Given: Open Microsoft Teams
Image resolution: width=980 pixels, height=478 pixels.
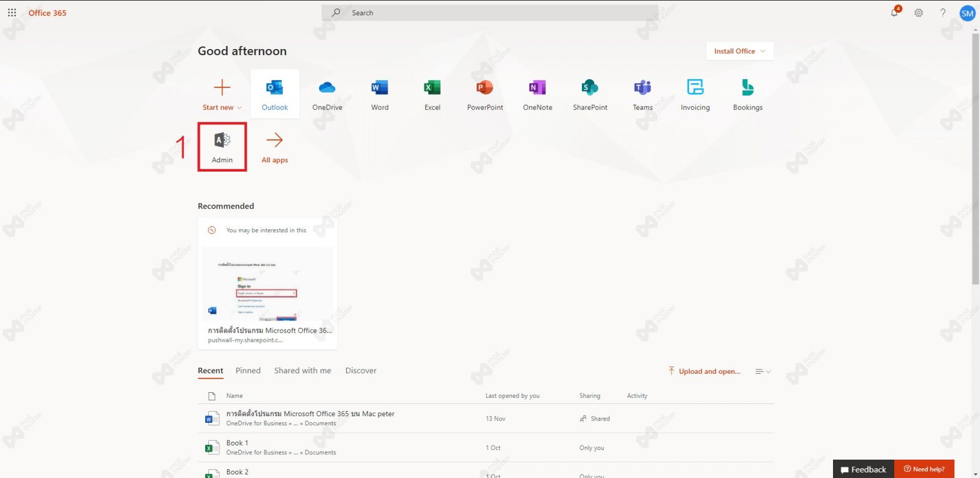Looking at the screenshot, I should tap(643, 94).
